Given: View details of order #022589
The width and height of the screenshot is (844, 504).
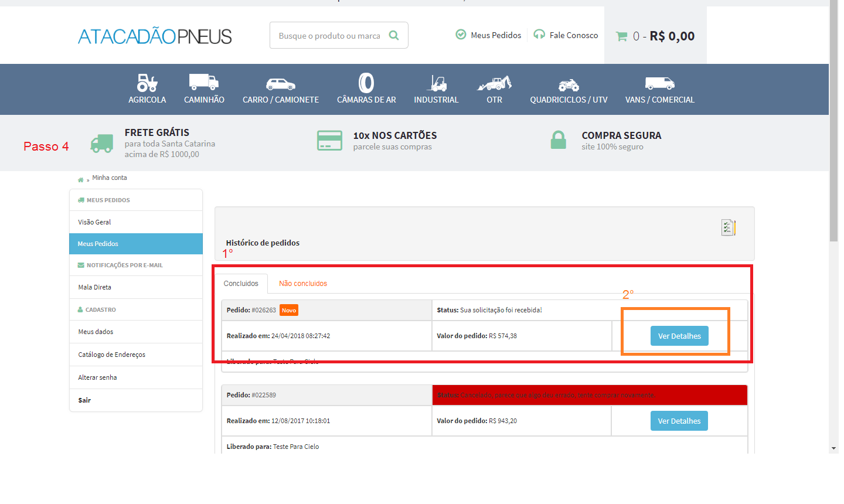Looking at the screenshot, I should tap(679, 421).
